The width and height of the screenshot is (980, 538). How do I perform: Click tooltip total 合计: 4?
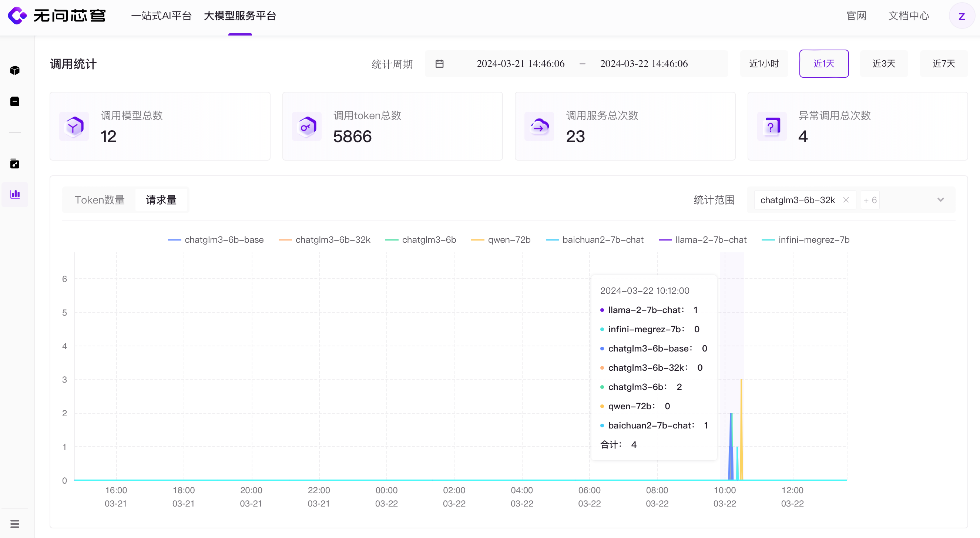(618, 445)
